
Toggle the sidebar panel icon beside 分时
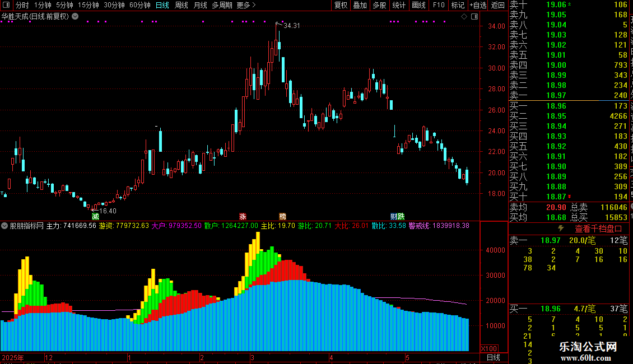click(x=6, y=5)
